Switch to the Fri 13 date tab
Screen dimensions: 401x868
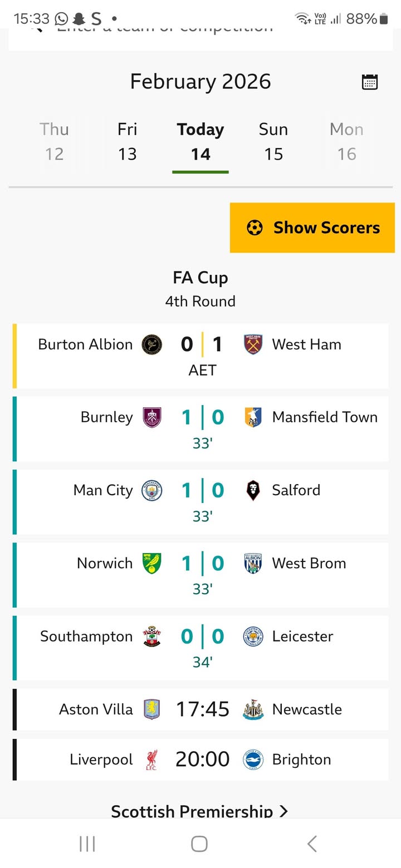pyautogui.click(x=127, y=141)
